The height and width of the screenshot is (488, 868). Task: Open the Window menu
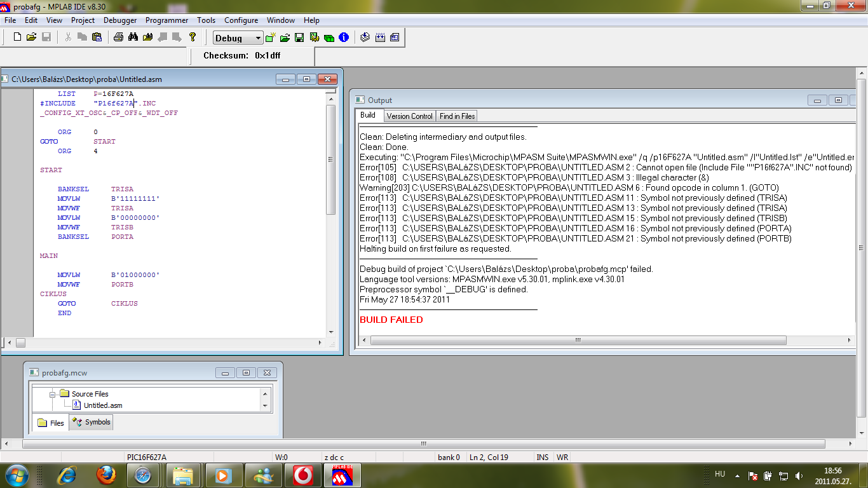coord(281,20)
